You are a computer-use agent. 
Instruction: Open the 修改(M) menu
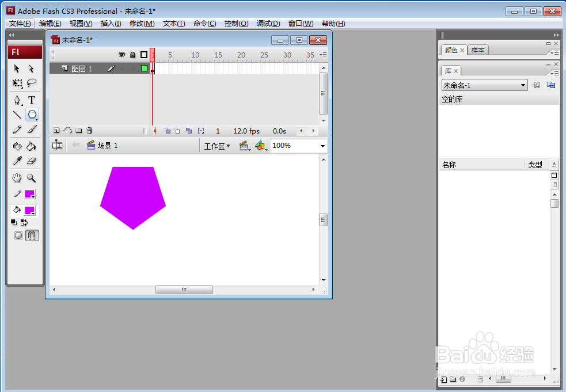142,24
